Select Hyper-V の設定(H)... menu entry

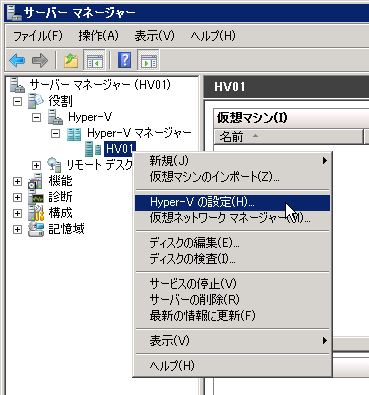tap(232, 202)
